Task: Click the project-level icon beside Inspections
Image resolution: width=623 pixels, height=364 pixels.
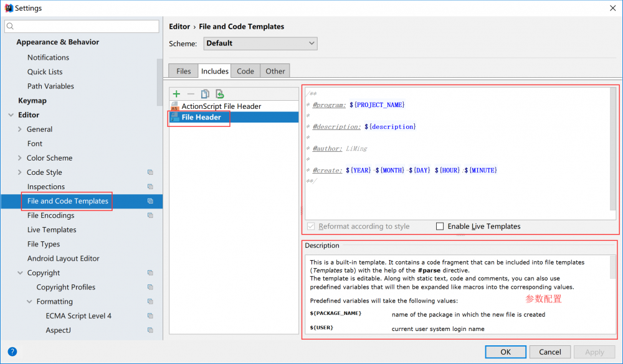Action: pos(150,187)
